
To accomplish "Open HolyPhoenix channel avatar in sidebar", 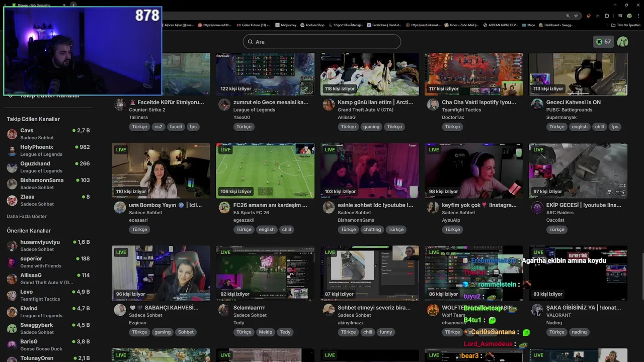I will coord(12,151).
